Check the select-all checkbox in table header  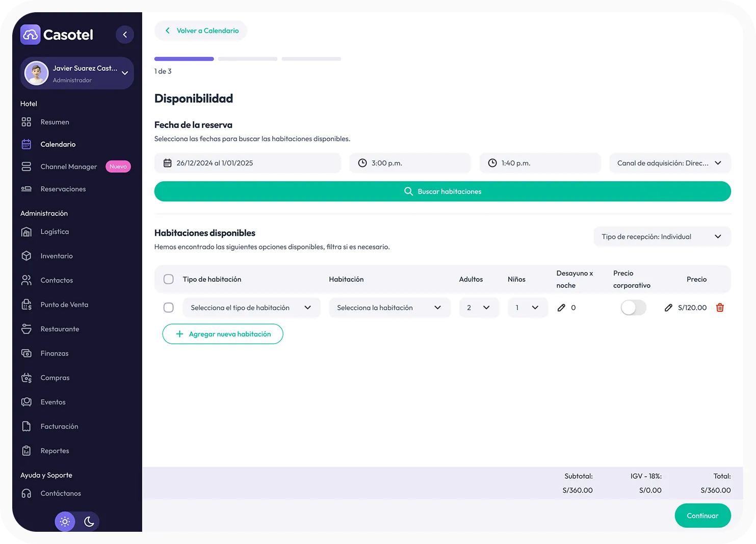tap(169, 279)
